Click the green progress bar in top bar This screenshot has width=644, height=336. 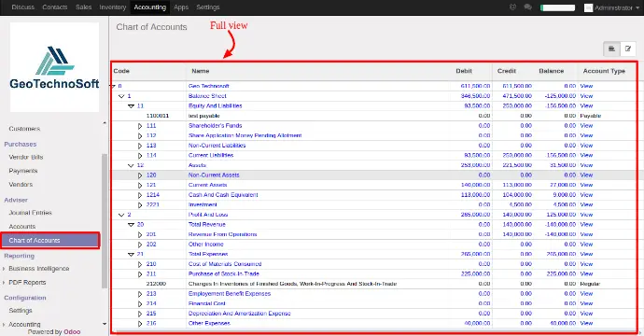(557, 7)
